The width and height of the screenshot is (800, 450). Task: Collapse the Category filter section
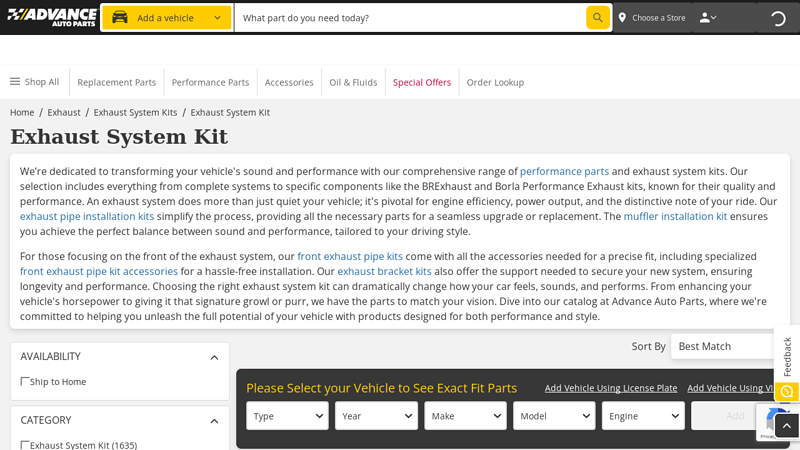[x=214, y=421]
